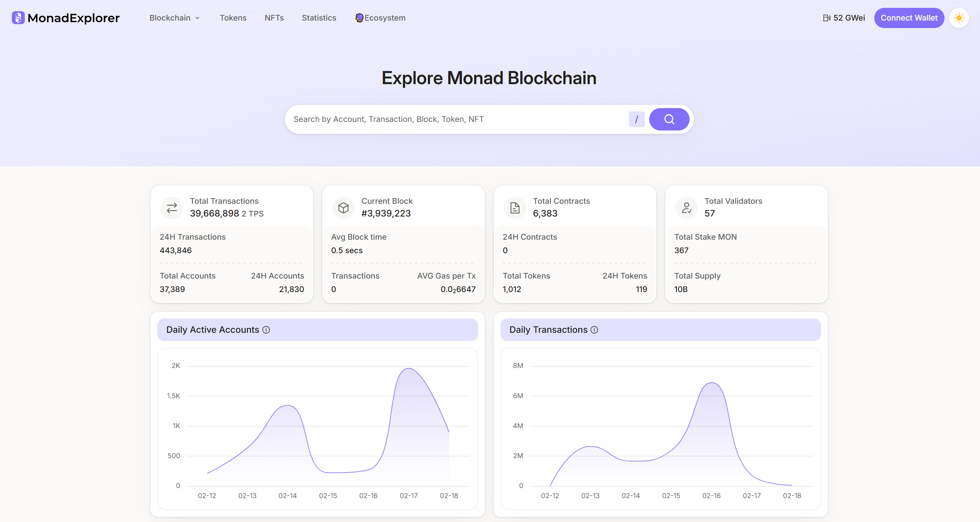Open the NFTs menu item
This screenshot has width=980, height=522.
click(274, 18)
